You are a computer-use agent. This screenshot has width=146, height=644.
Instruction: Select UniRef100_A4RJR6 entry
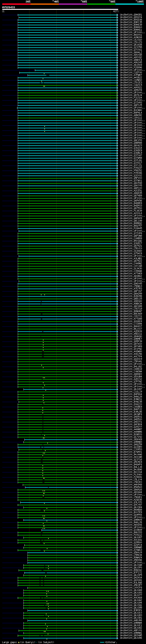click(131, 620)
